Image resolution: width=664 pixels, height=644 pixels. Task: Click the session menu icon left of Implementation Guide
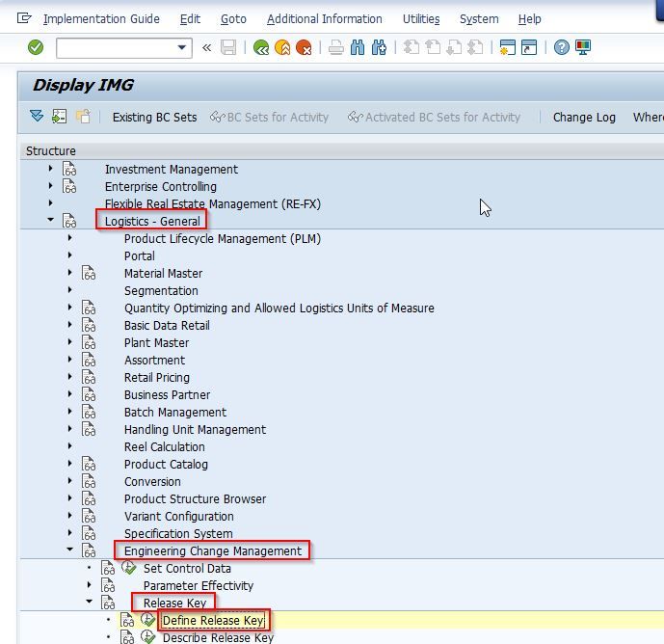click(x=24, y=18)
